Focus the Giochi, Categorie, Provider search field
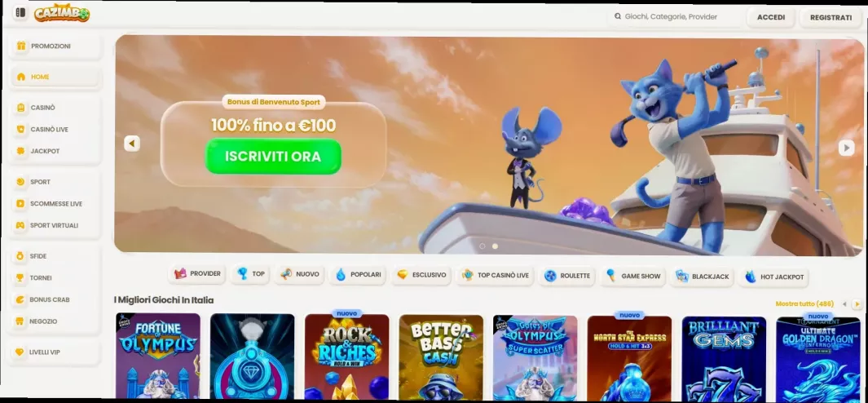 676,16
